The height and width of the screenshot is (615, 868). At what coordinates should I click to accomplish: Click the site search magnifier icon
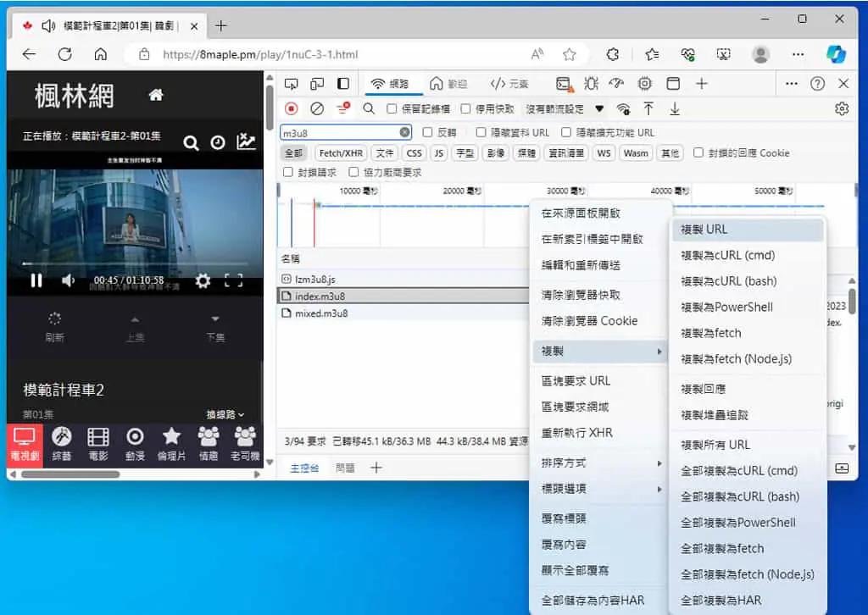pos(191,143)
